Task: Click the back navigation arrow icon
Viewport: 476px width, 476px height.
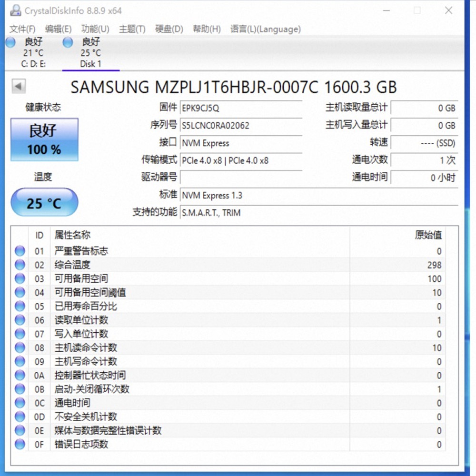Action: (18, 86)
